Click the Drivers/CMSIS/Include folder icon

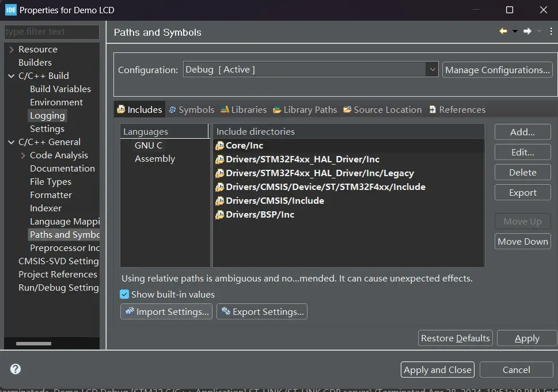[x=219, y=201]
